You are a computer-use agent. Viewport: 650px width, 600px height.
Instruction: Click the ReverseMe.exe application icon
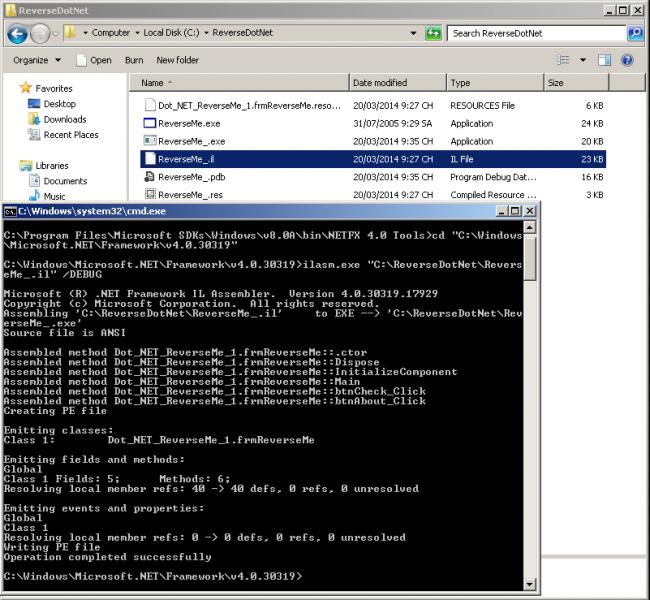[149, 123]
